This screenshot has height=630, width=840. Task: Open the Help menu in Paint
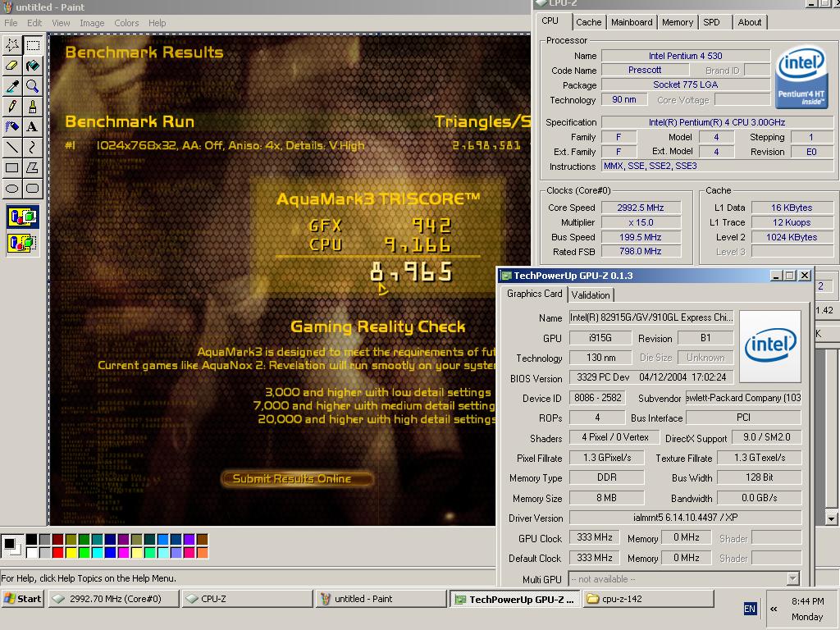point(157,23)
